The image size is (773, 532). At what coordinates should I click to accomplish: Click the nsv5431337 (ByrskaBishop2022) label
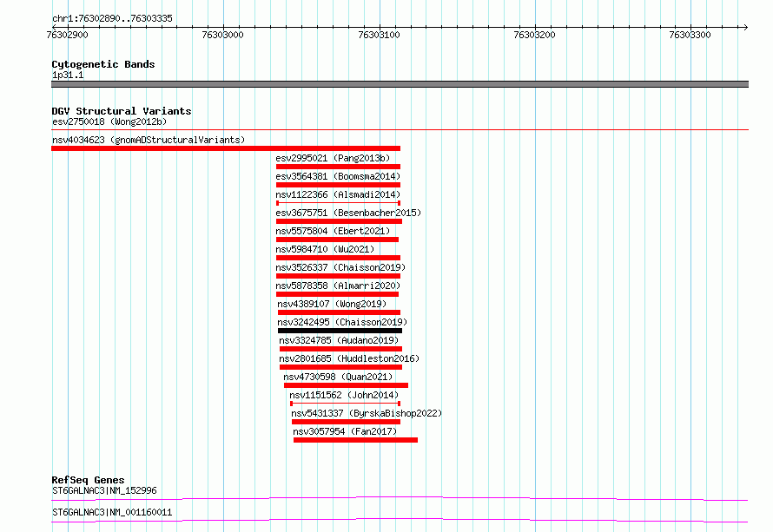tap(367, 413)
